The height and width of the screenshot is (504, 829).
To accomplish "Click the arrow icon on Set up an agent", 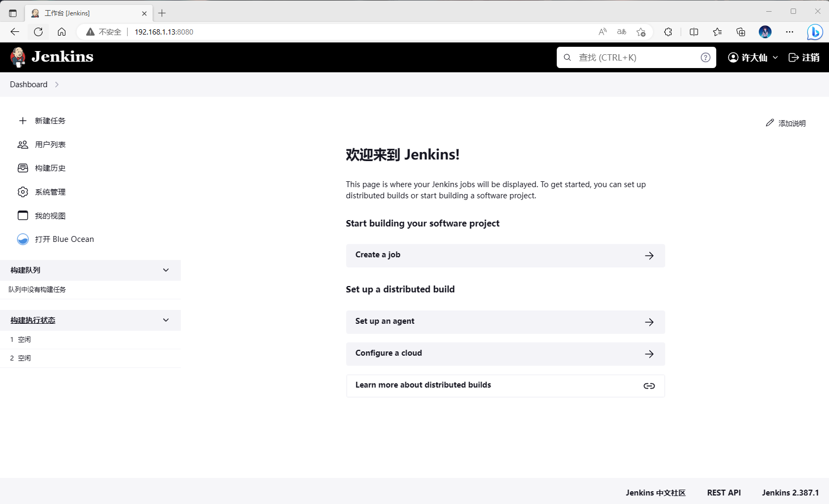I will 649,322.
